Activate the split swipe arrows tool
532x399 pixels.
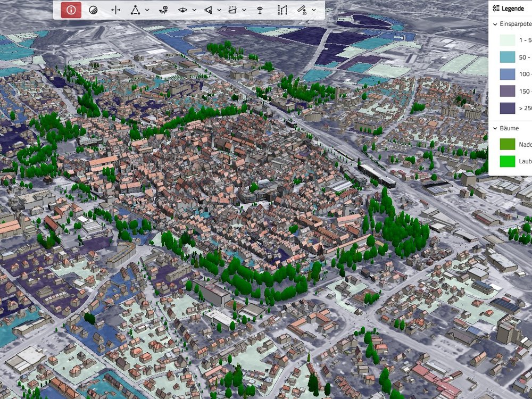coord(115,10)
